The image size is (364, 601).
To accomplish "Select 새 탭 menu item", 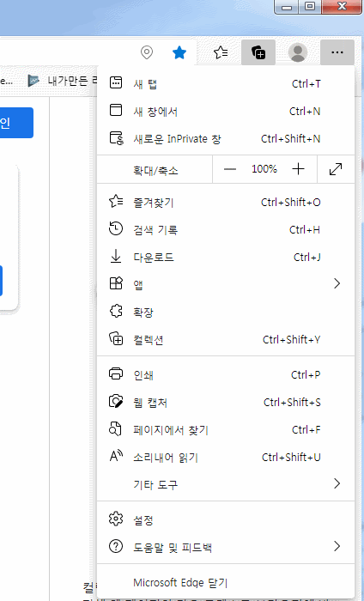I will point(226,83).
